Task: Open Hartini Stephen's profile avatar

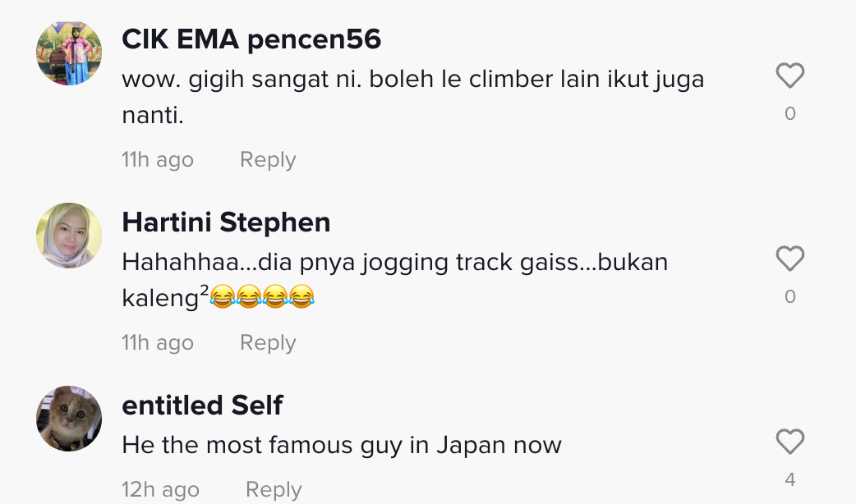Action: [x=69, y=236]
